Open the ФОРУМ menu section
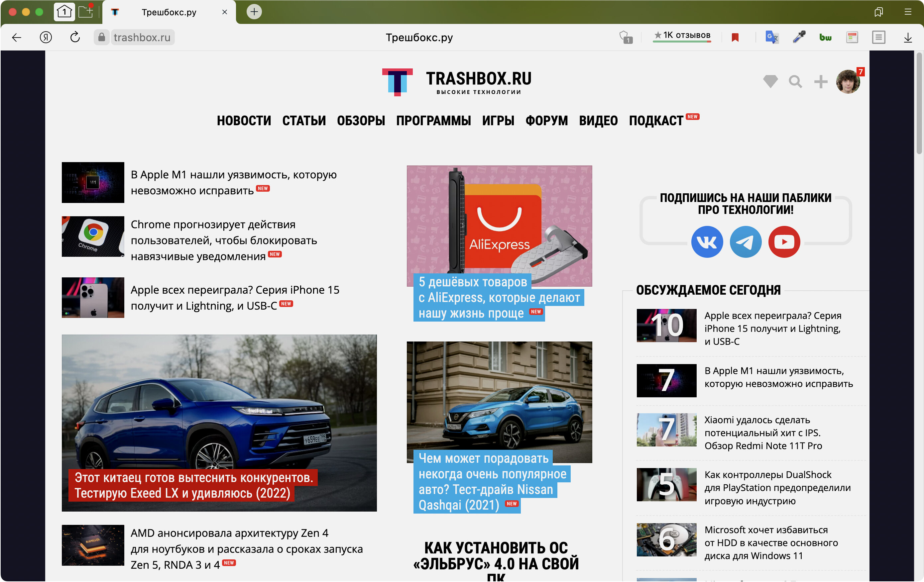 pyautogui.click(x=547, y=121)
